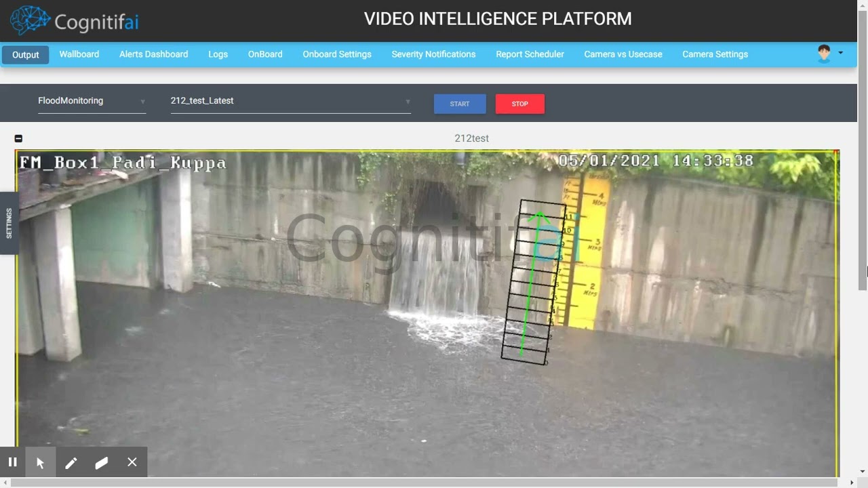Click the scroll-right arrow of horizontal scrollbar
This screenshot has height=488, width=868.
[852, 483]
